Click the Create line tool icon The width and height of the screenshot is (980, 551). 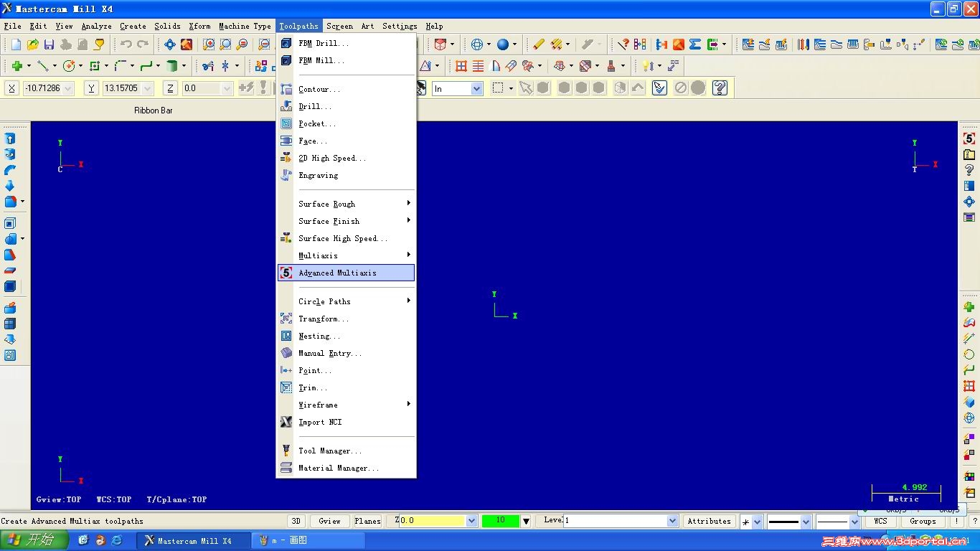(43, 66)
